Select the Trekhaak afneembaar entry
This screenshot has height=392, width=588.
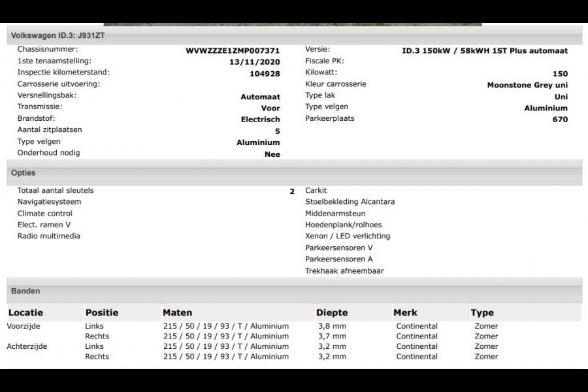coord(343,270)
